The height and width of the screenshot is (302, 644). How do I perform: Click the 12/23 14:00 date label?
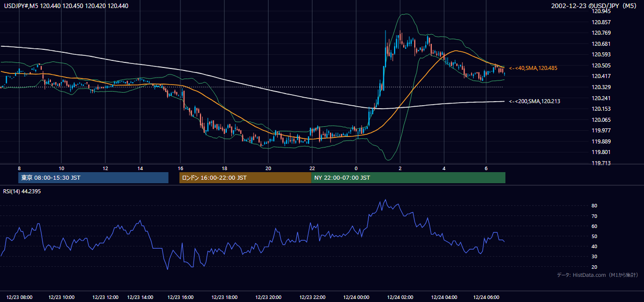coord(140,297)
